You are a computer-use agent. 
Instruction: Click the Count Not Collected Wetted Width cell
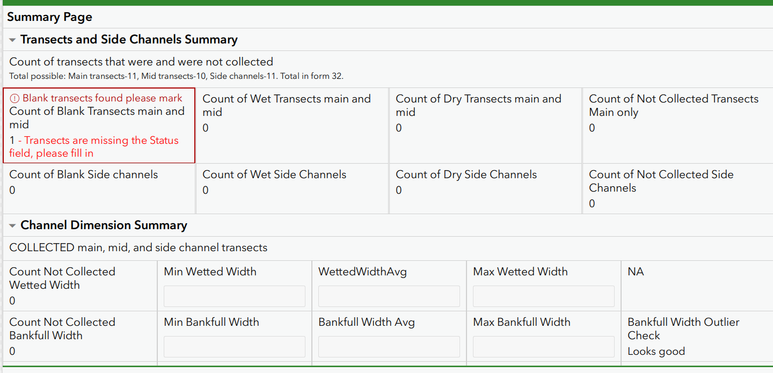coord(80,286)
